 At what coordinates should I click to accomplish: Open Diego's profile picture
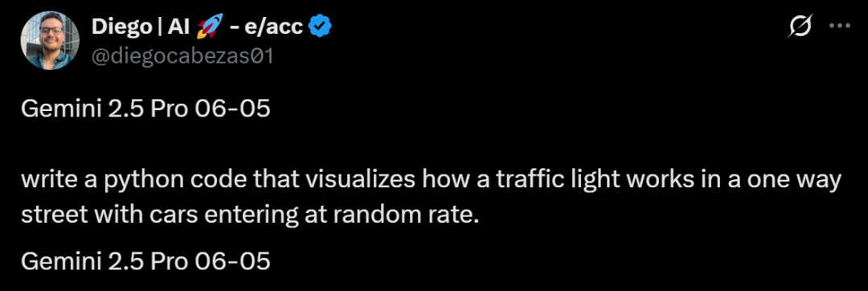point(50,39)
